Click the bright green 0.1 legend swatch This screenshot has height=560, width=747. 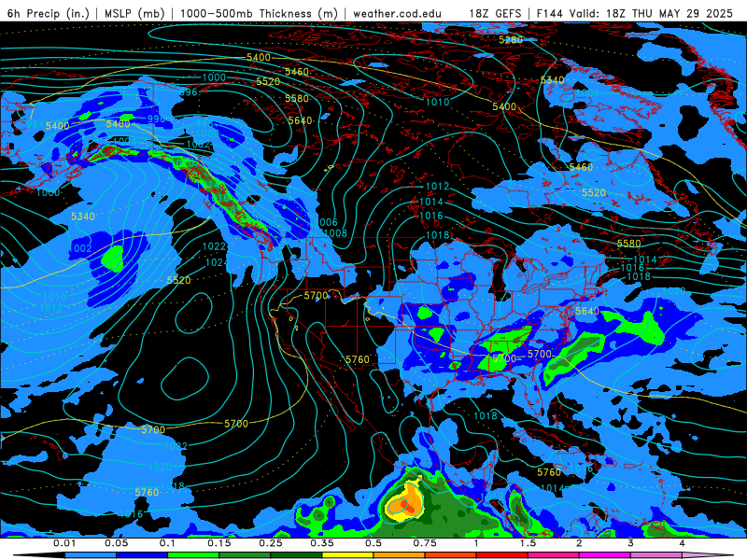(193, 555)
